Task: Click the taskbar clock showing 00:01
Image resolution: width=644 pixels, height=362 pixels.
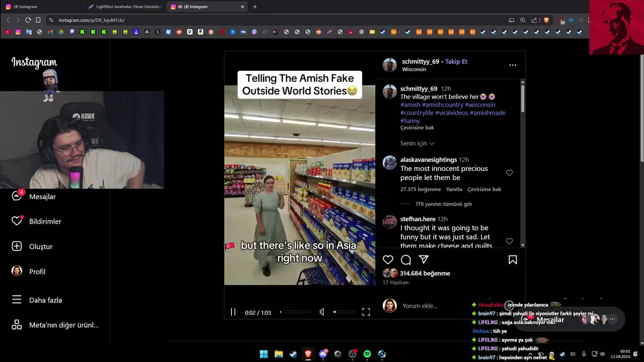Action: pos(621,354)
